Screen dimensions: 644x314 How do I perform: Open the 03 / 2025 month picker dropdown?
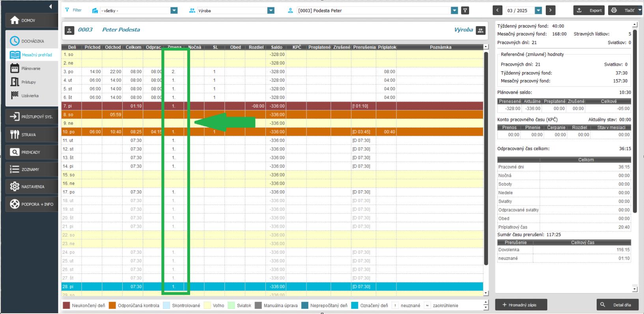(538, 11)
